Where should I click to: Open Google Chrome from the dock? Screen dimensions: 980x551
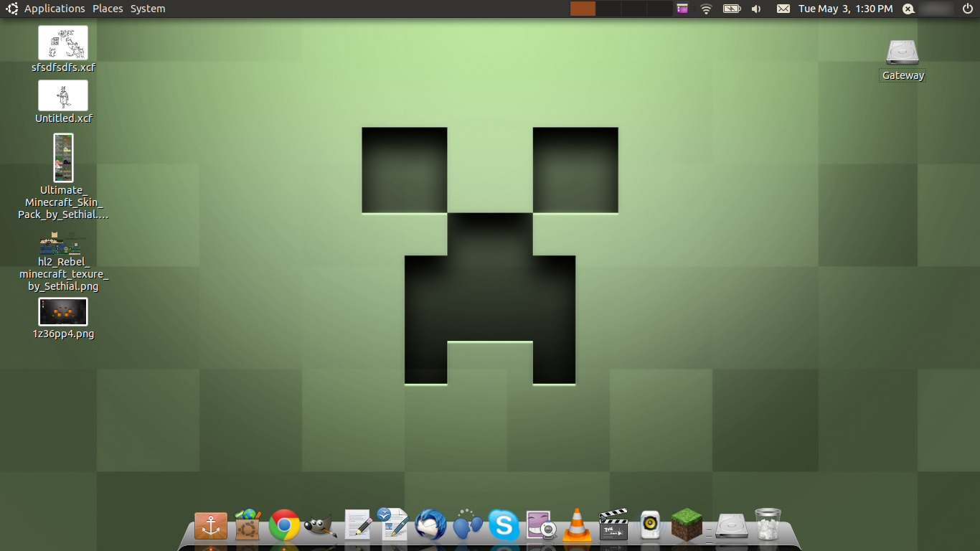(x=284, y=526)
